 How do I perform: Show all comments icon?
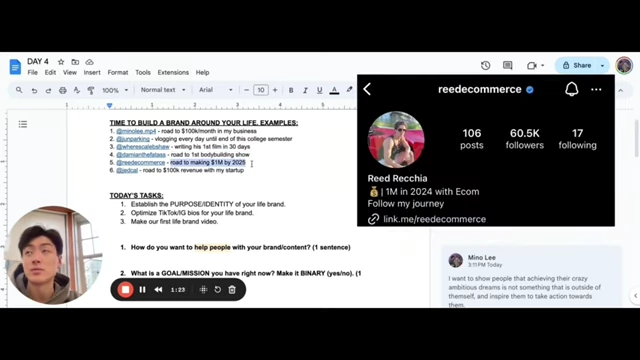(x=507, y=65)
